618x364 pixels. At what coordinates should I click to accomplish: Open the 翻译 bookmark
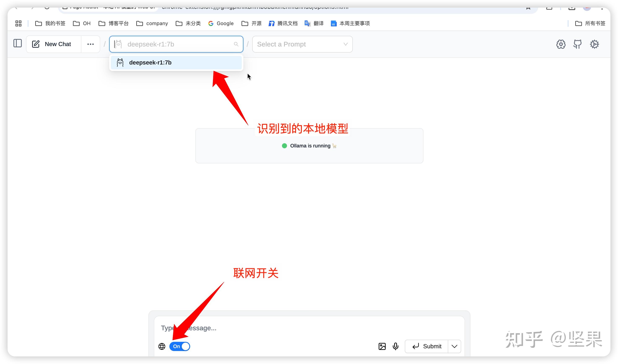(x=314, y=23)
